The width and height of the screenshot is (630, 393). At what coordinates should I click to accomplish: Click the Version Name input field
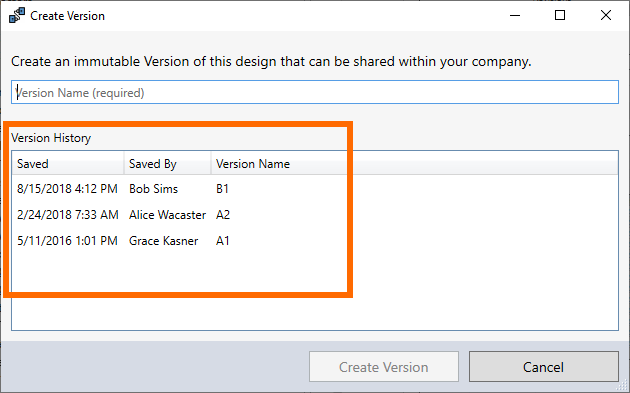click(x=315, y=92)
